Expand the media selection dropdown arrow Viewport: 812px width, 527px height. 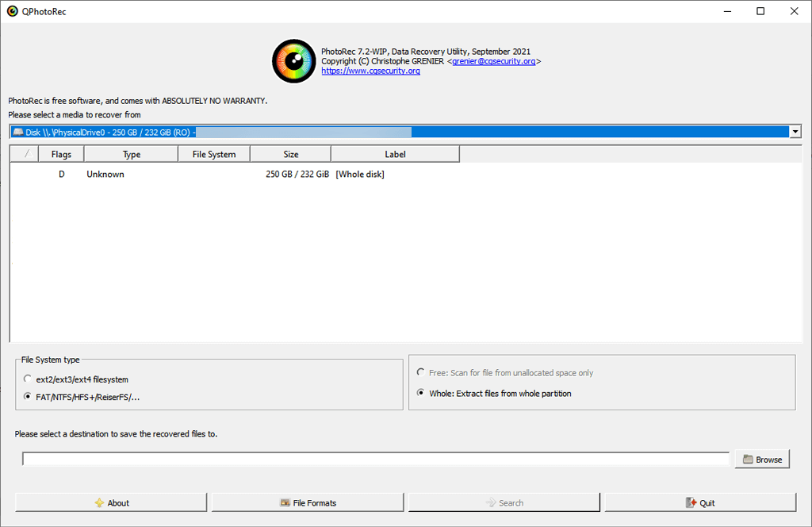coord(795,132)
